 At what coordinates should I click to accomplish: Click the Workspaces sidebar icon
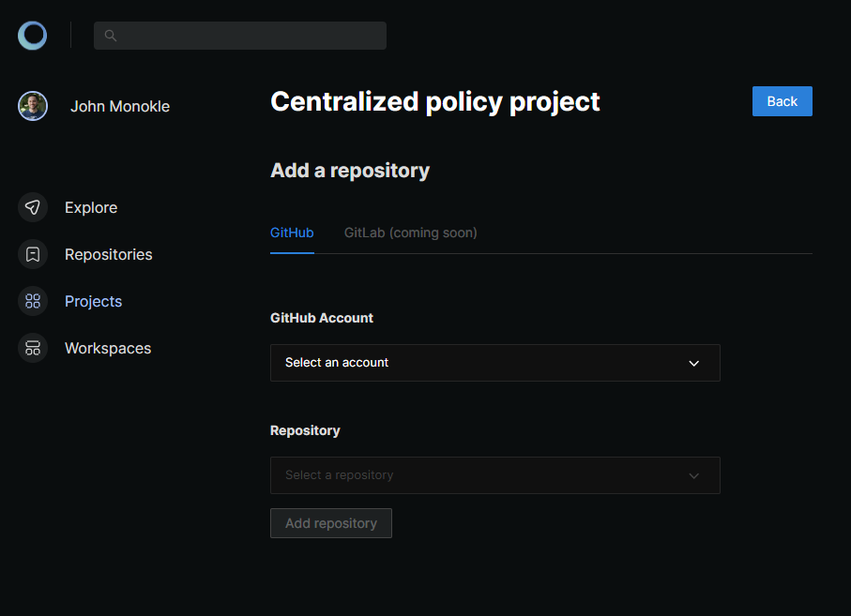point(33,348)
